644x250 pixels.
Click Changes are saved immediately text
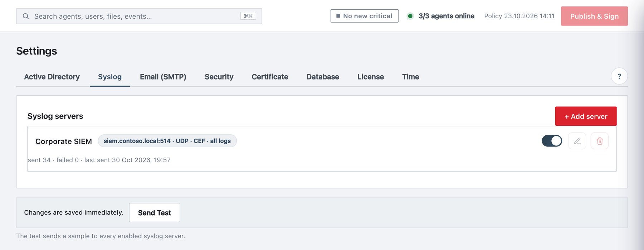tap(74, 212)
